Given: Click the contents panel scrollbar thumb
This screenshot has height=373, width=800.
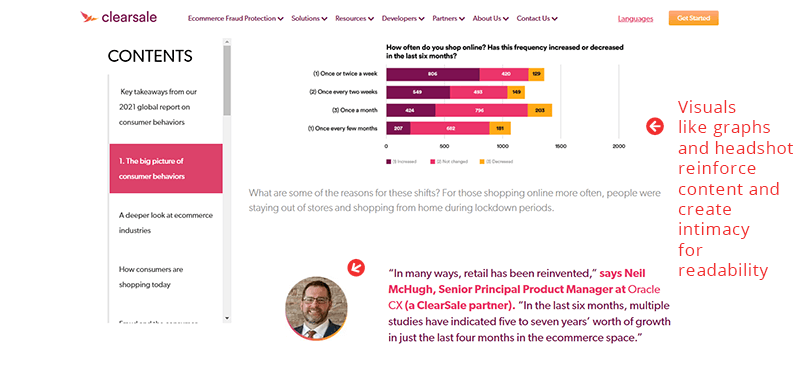Looking at the screenshot, I should pos(227,80).
